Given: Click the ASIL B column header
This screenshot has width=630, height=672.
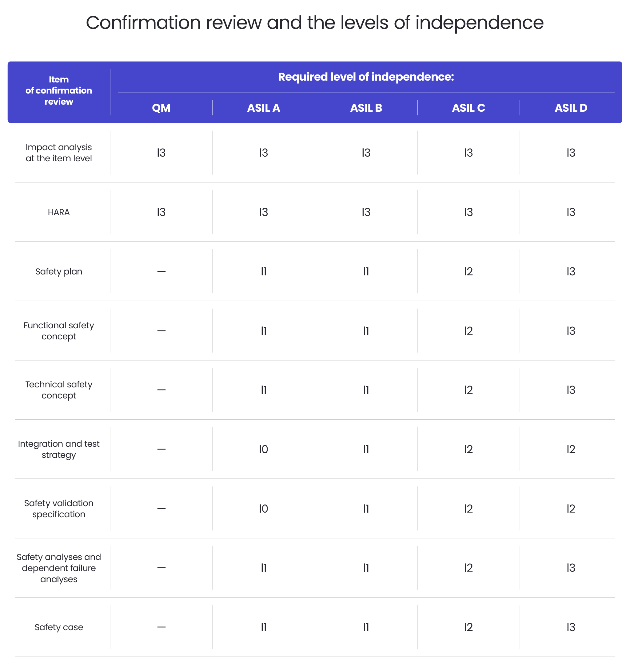Looking at the screenshot, I should point(366,108).
